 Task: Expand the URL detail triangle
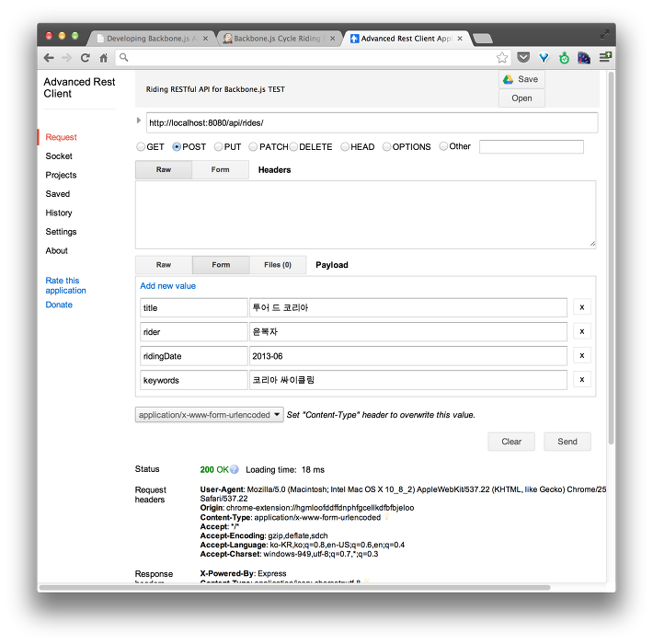tap(139, 121)
